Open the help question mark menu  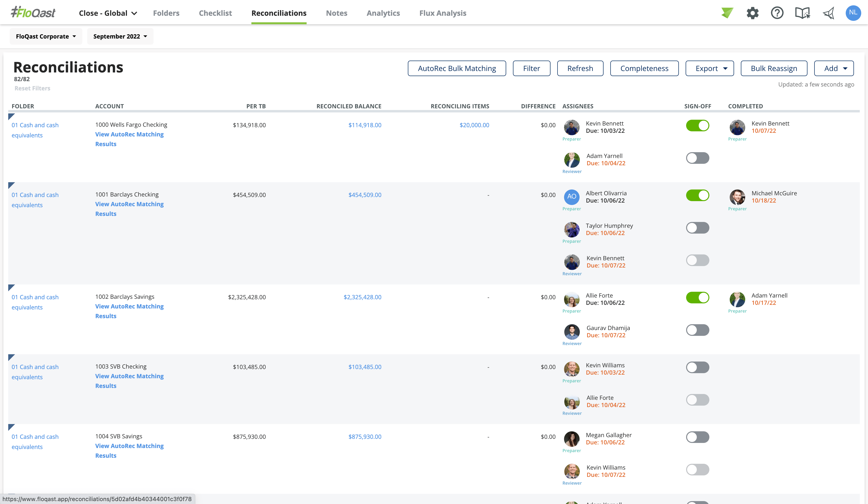[x=777, y=13]
